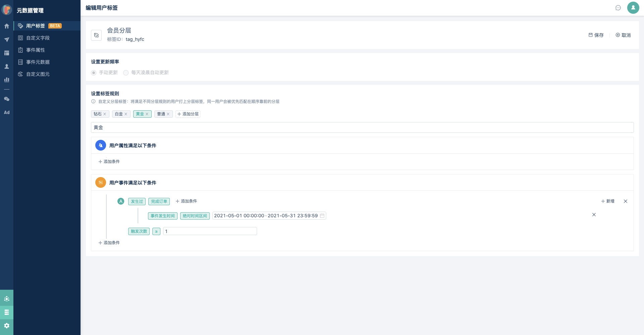This screenshot has height=335, width=644.
Task: Click the 保存 button
Action: [x=596, y=35]
